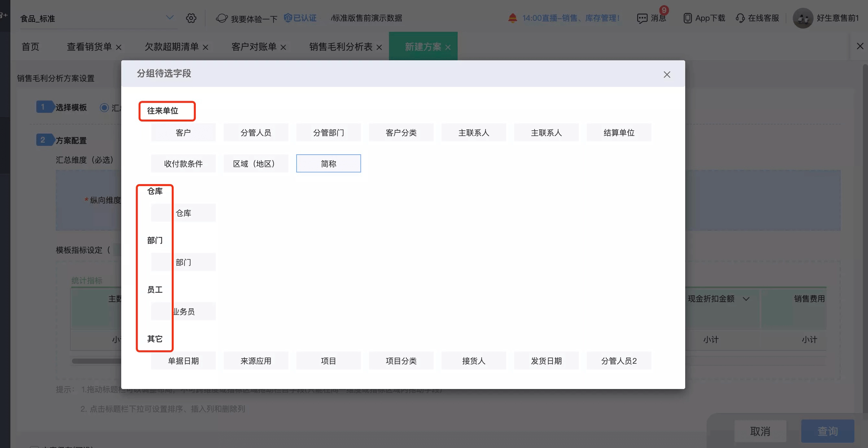Open 在线客服 headset icon
Screen dimensions: 868x448
[740, 18]
